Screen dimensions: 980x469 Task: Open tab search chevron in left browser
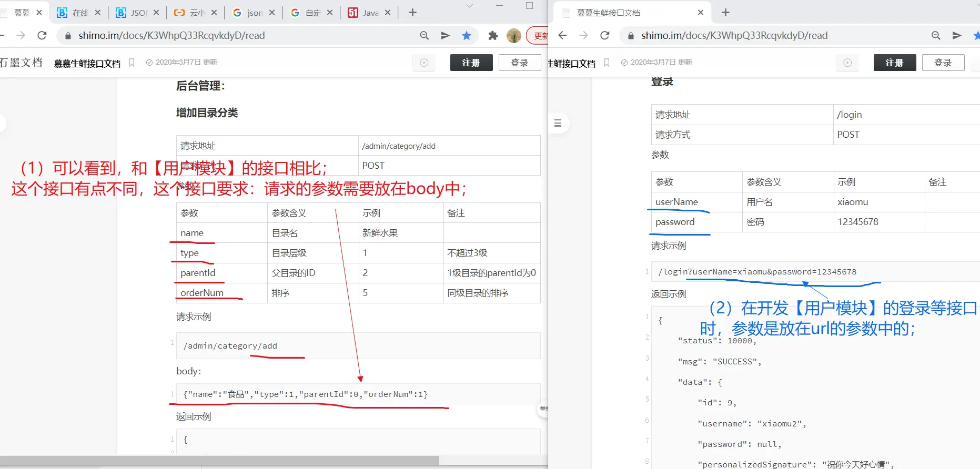coord(470,6)
